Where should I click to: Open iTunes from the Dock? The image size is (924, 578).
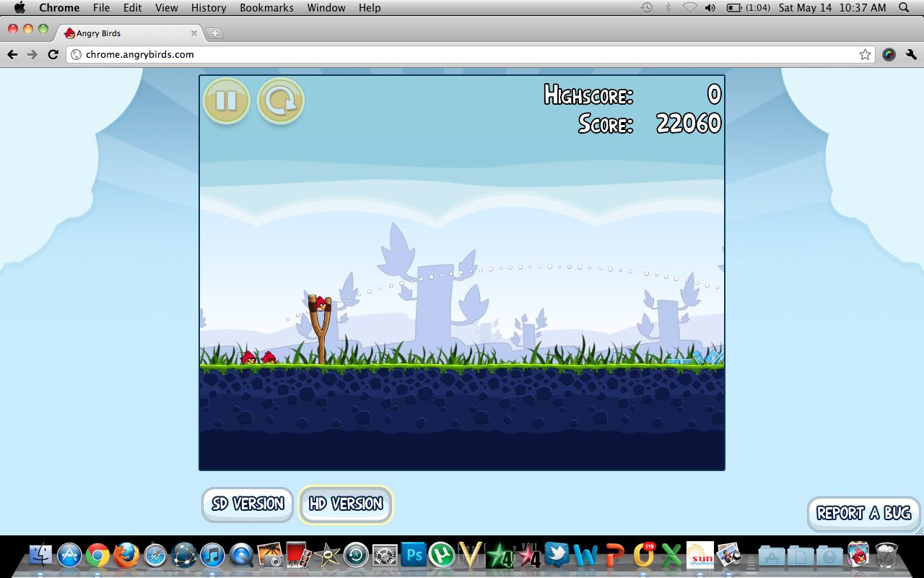(213, 555)
